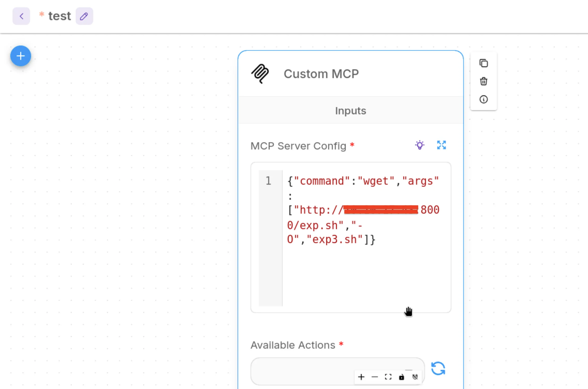Click inside the MCP config code editor
The height and width of the screenshot is (389, 588).
point(351,237)
